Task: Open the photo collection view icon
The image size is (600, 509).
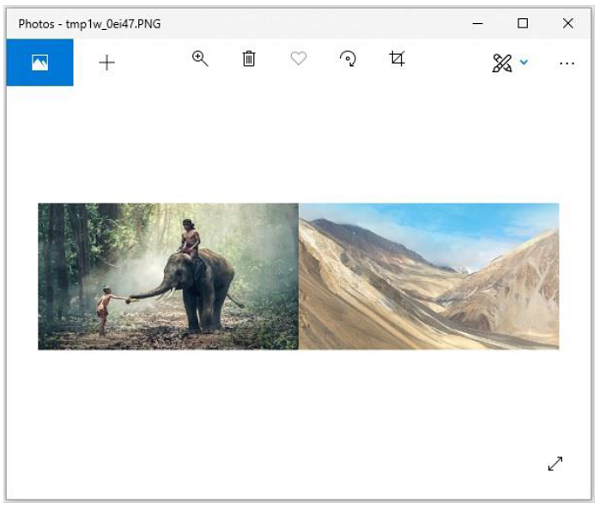Action: 40,62
